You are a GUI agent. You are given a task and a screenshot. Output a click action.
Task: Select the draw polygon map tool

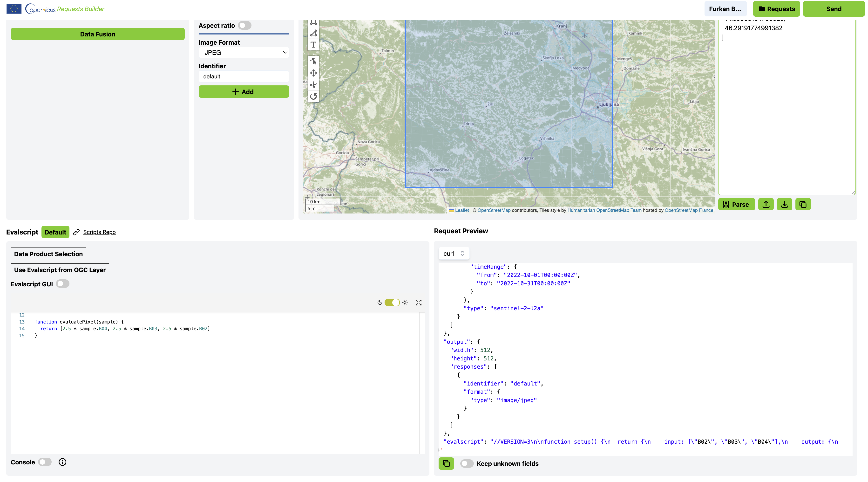[x=313, y=33]
